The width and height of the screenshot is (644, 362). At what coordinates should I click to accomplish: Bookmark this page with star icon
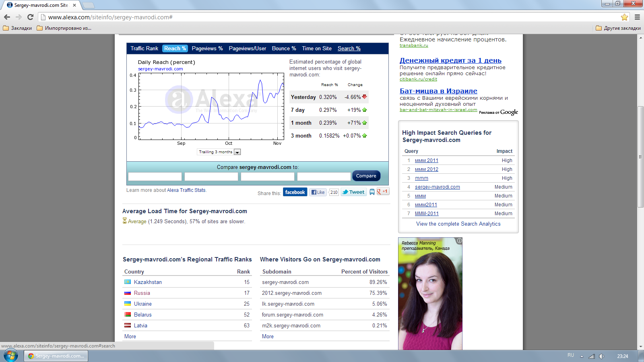coord(624,17)
